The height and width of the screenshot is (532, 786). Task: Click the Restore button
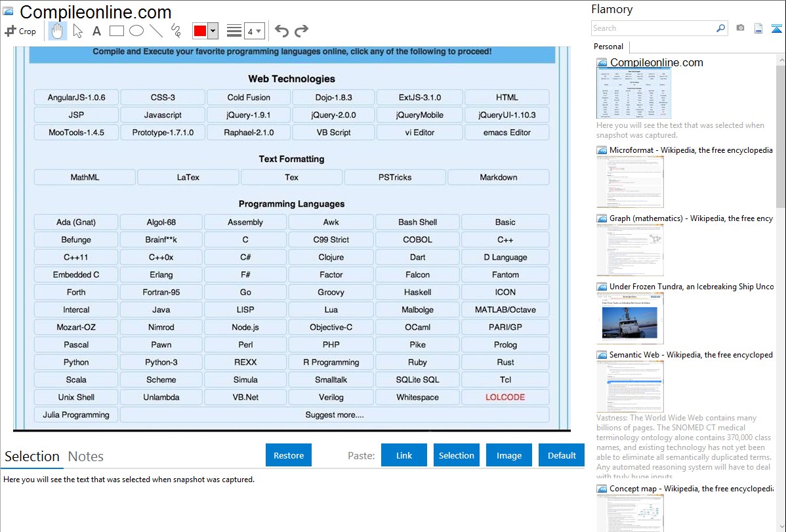pos(289,455)
